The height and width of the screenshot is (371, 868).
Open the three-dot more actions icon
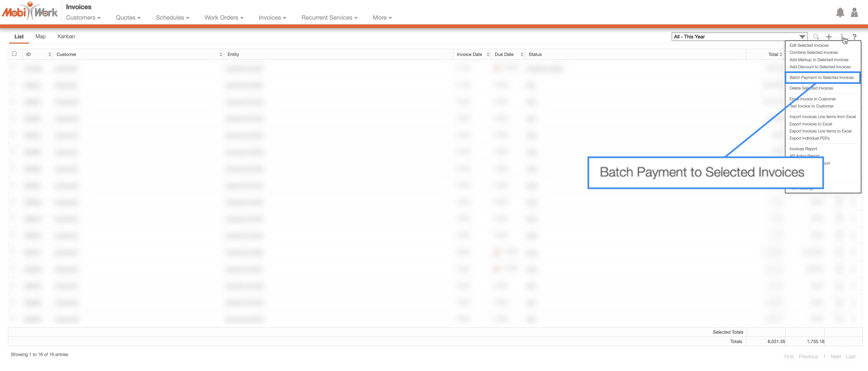click(842, 37)
